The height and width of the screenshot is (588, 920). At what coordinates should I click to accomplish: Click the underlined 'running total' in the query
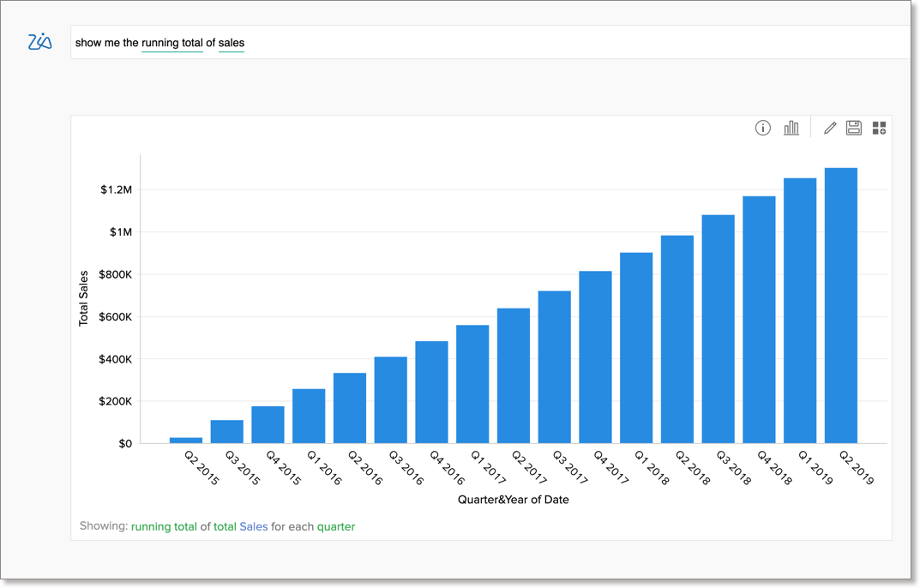(x=172, y=43)
